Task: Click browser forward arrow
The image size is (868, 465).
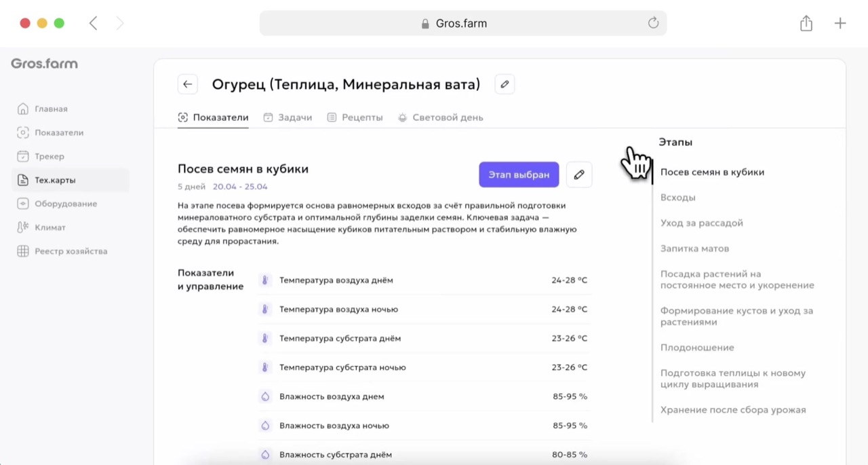Action: tap(120, 23)
